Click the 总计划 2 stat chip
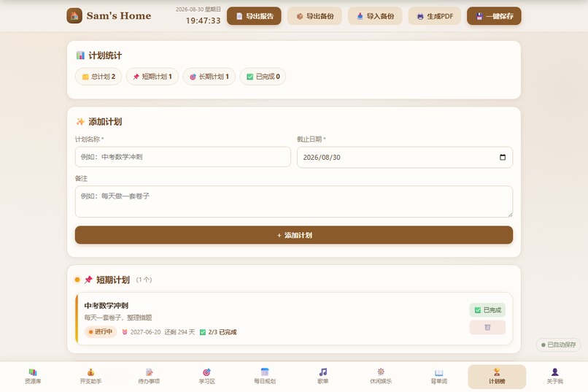The width and height of the screenshot is (588, 392). pos(98,77)
